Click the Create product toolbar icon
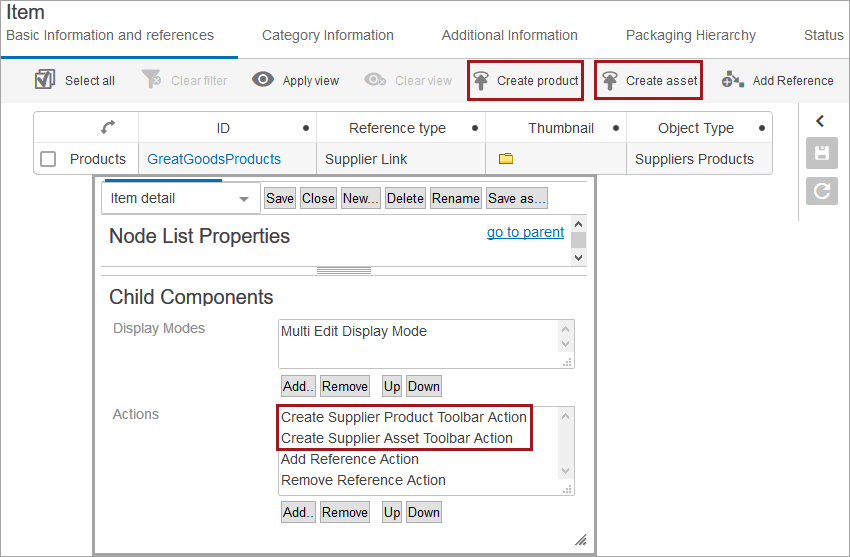Image resolution: width=850 pixels, height=557 pixels. (482, 80)
